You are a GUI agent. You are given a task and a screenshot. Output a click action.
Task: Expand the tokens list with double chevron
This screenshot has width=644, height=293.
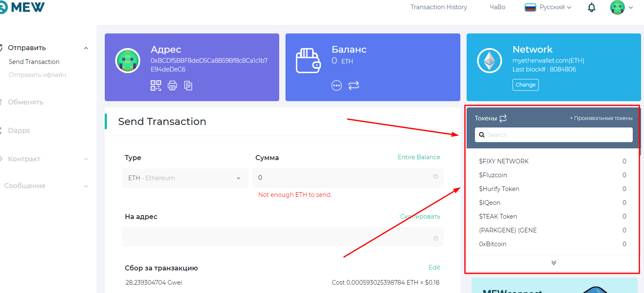point(553,263)
